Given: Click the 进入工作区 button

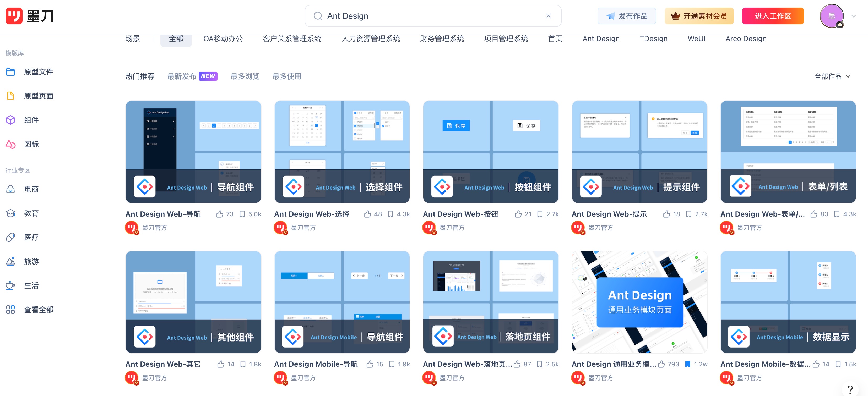Looking at the screenshot, I should (x=773, y=16).
